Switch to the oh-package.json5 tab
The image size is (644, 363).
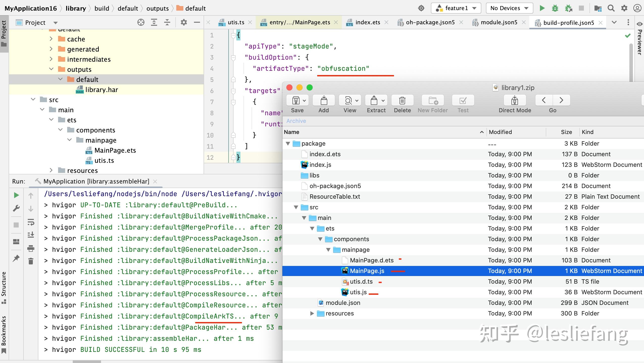(430, 22)
